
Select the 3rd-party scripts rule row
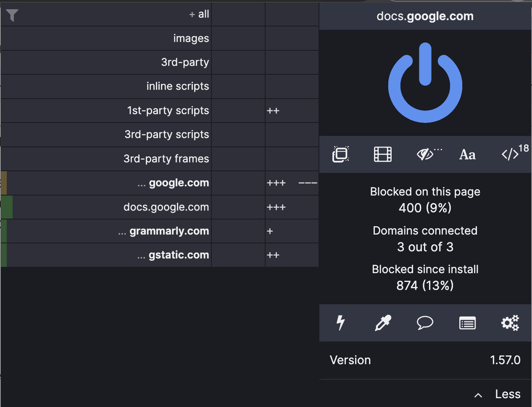click(x=167, y=135)
